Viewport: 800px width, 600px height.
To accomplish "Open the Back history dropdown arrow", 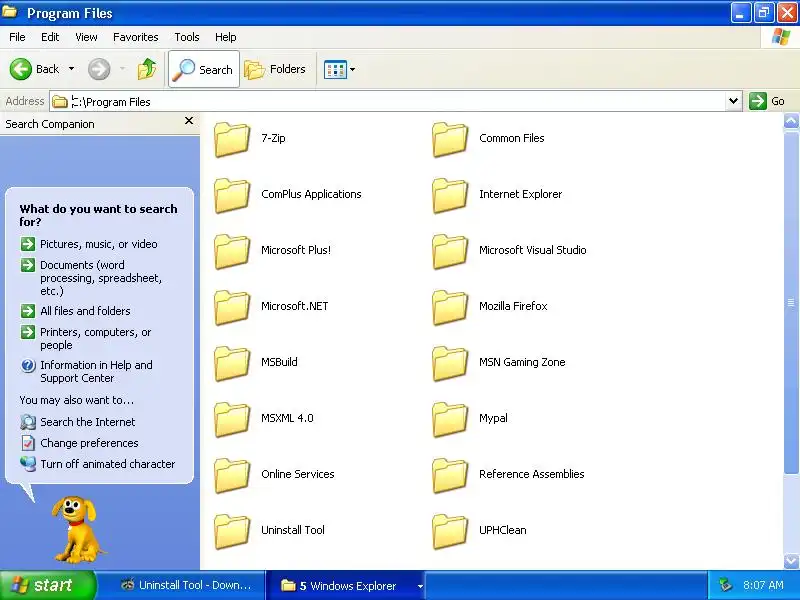I will point(71,69).
